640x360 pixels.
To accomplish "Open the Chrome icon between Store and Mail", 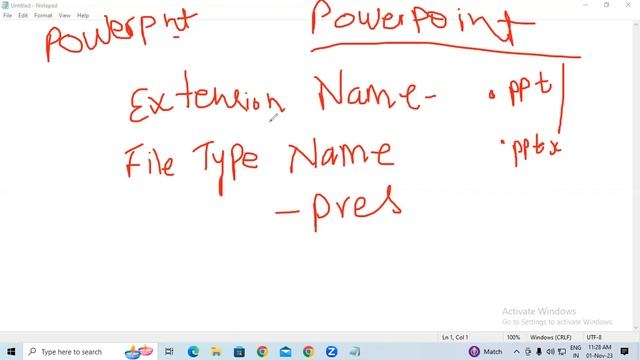I will point(262,351).
